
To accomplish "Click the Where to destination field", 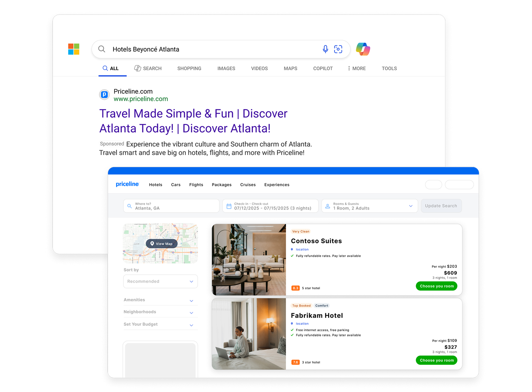I will (x=172, y=206).
